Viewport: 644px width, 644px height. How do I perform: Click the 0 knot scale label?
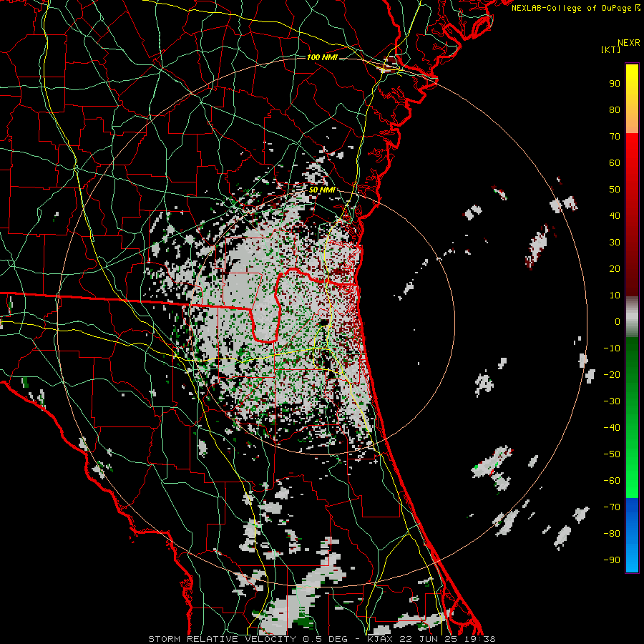coord(618,321)
